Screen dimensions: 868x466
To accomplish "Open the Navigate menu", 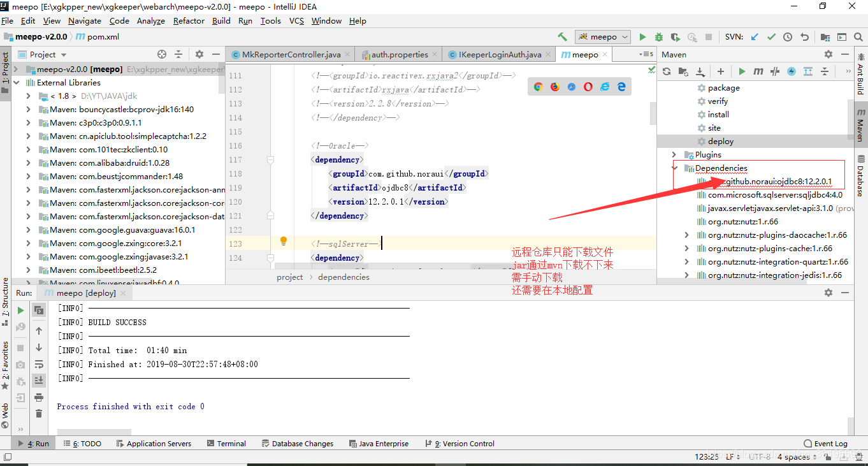I will 85,20.
